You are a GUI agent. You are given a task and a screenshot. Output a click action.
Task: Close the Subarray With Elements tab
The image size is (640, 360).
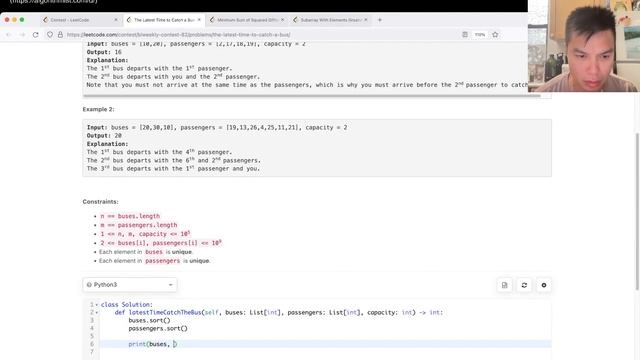[x=366, y=20]
